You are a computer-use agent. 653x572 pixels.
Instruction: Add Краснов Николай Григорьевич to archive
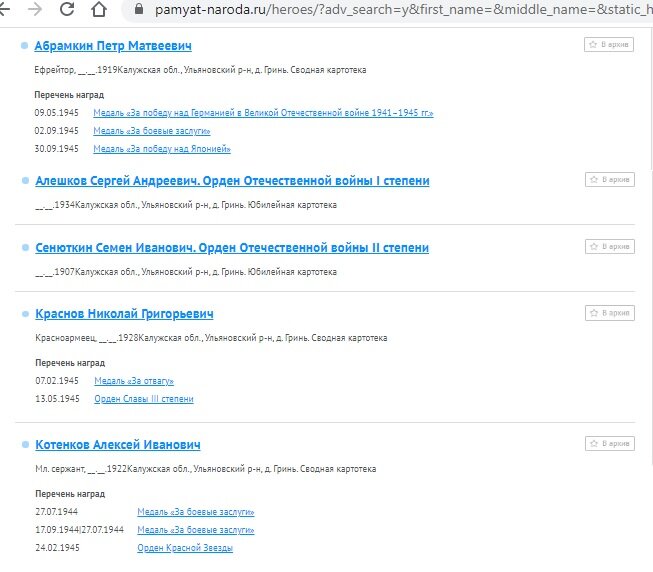(x=610, y=313)
